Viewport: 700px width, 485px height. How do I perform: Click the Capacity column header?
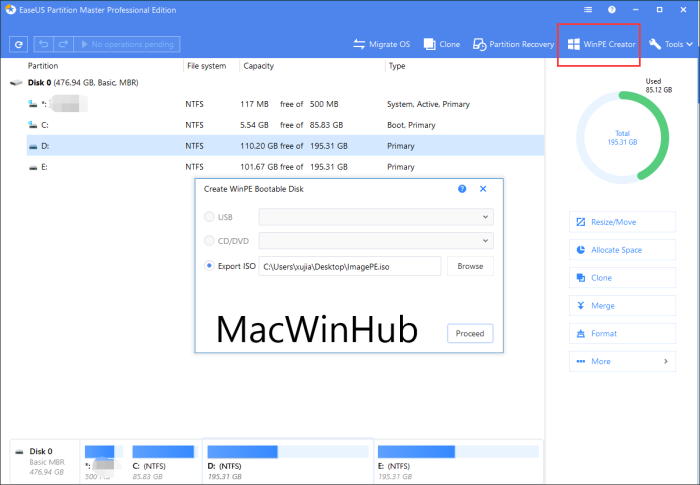258,66
